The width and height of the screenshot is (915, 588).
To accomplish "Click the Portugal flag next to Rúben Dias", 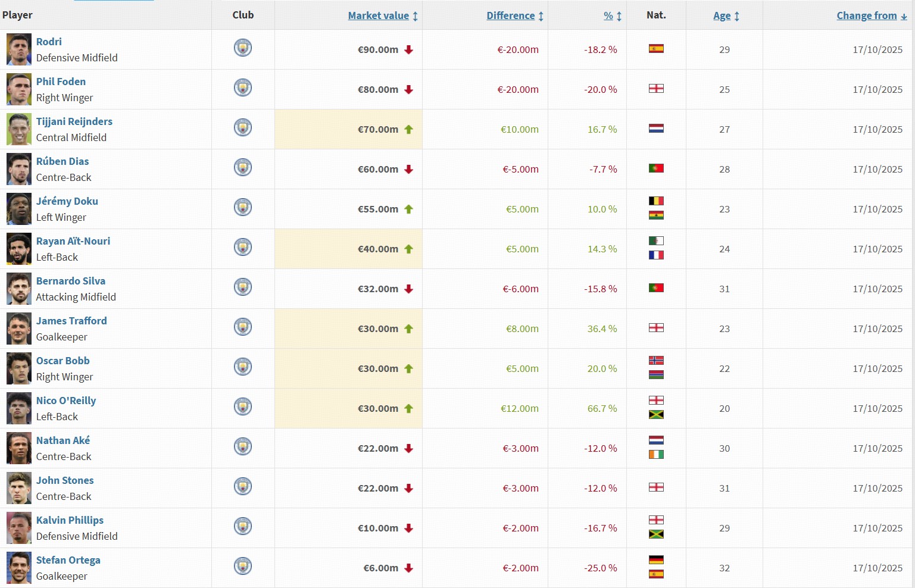I will point(656,168).
